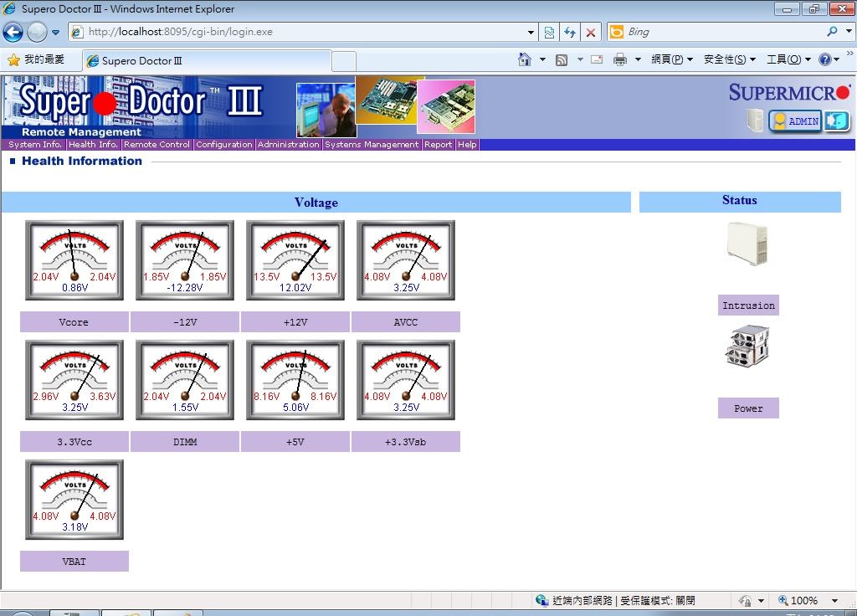Expand the Home button dropdown arrow
Image resolution: width=857 pixels, height=616 pixels.
click(542, 59)
